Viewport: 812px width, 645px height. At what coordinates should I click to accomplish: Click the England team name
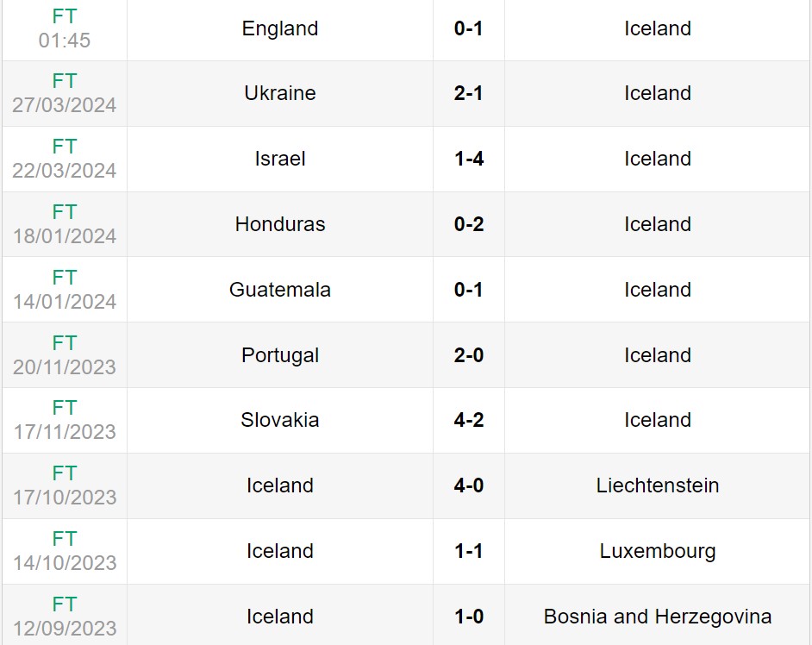pyautogui.click(x=280, y=28)
